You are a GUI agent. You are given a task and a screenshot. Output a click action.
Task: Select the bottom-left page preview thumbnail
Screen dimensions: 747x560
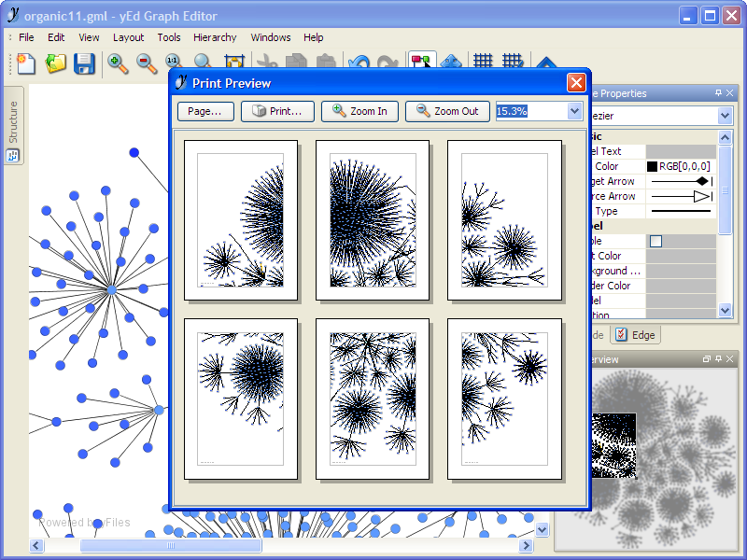click(x=241, y=399)
